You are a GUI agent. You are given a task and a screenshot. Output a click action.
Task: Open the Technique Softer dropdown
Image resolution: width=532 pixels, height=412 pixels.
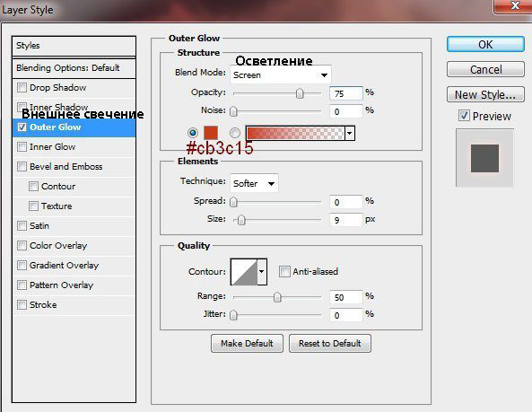254,183
